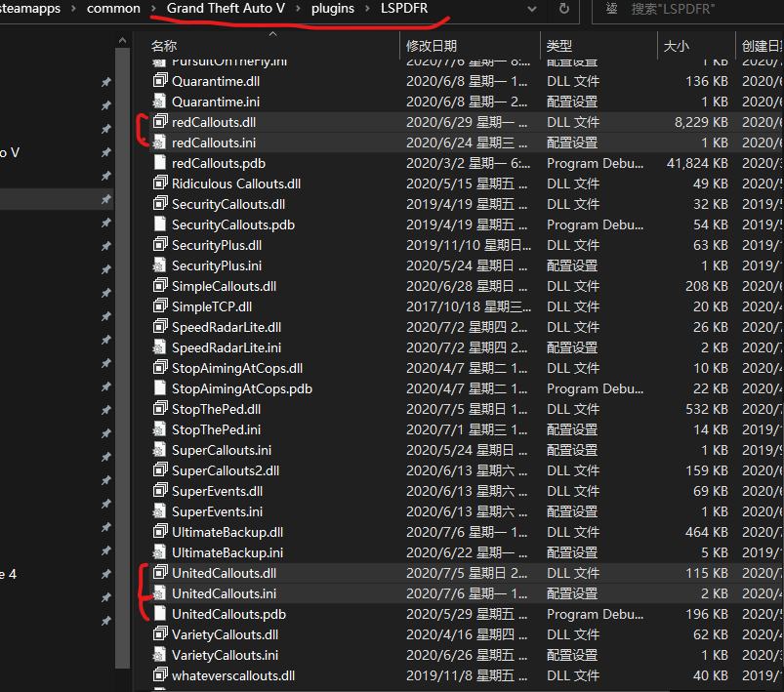
Task: Navigate to Grand Theft Auto V folder
Action: pyautogui.click(x=226, y=8)
